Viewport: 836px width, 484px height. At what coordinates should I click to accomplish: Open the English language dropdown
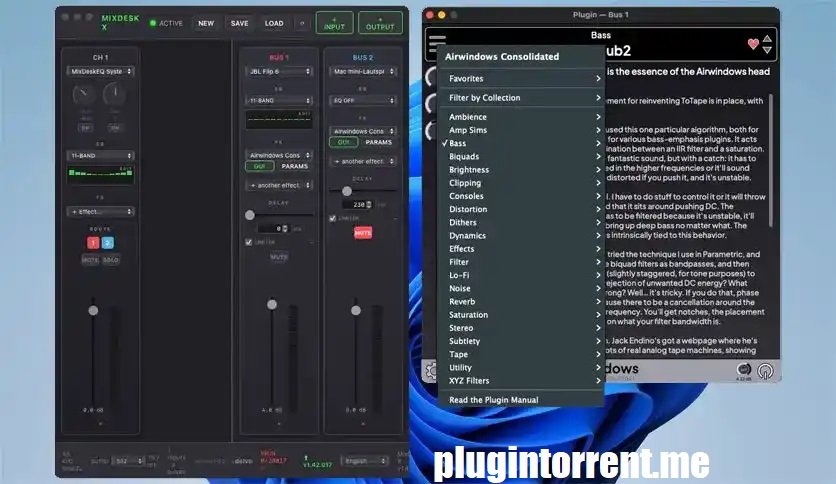pos(365,461)
